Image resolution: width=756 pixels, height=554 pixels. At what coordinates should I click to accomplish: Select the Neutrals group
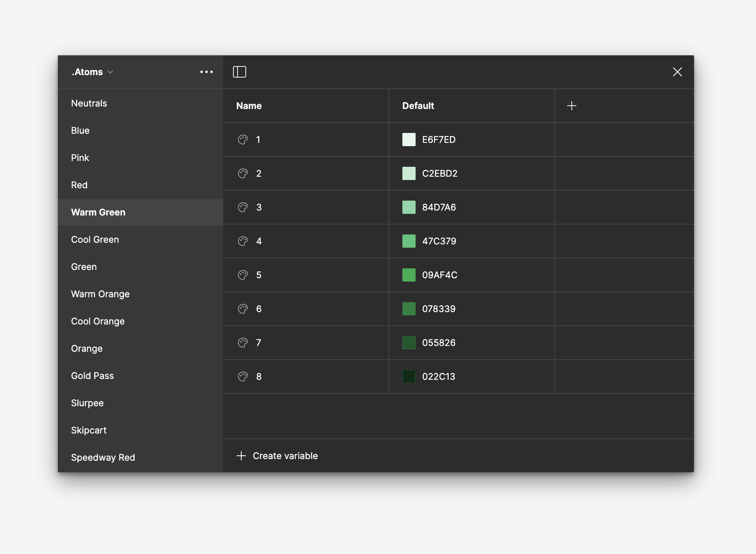pos(140,103)
